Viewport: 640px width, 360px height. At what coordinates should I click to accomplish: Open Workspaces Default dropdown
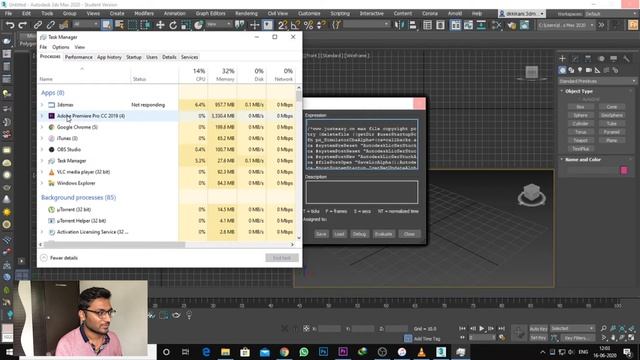pyautogui.click(x=610, y=14)
